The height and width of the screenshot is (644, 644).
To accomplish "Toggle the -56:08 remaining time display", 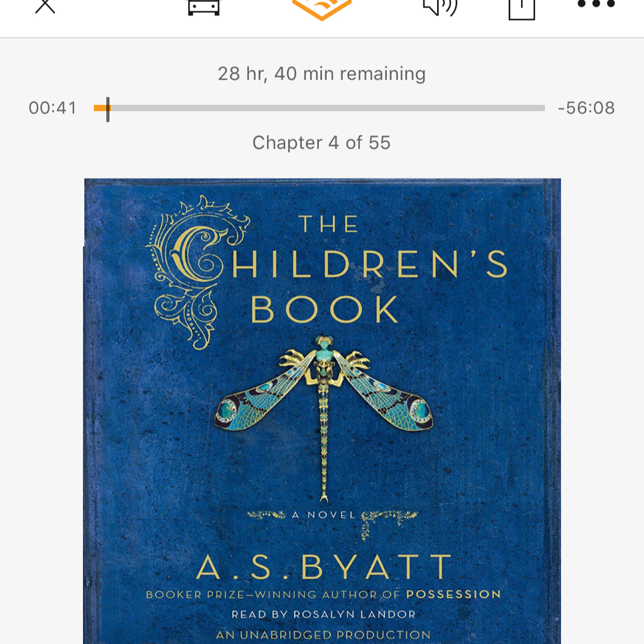I will coord(586,108).
